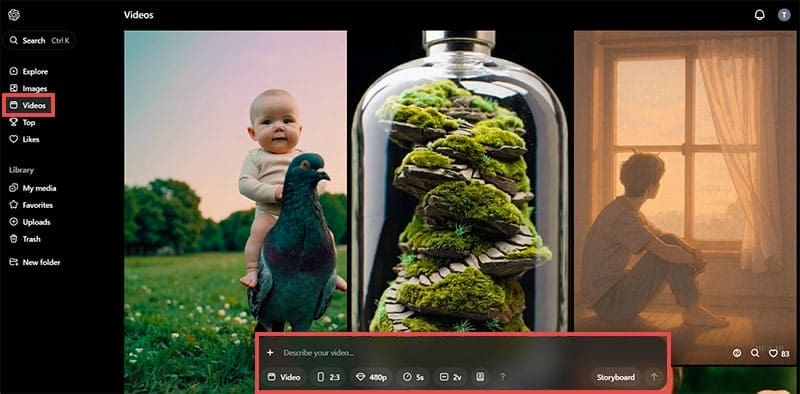
Task: Open the Uploads library
Action: coord(30,222)
